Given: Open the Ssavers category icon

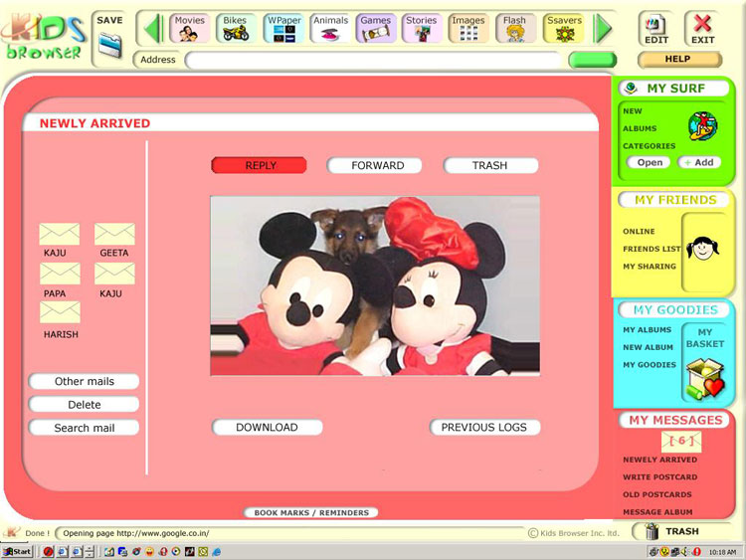Looking at the screenshot, I should tap(564, 28).
